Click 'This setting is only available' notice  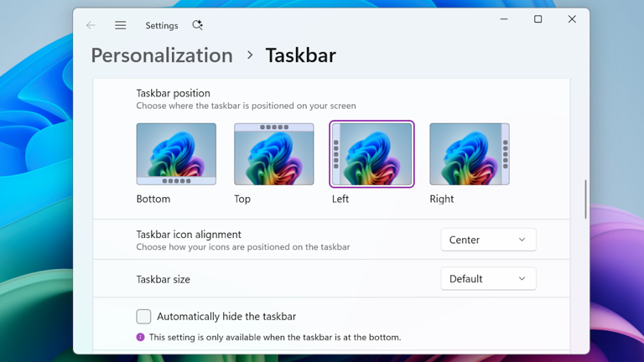point(275,338)
